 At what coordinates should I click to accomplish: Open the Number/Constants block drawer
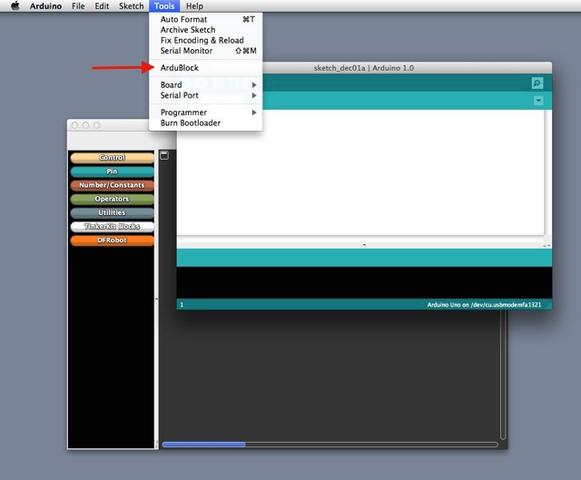(112, 185)
